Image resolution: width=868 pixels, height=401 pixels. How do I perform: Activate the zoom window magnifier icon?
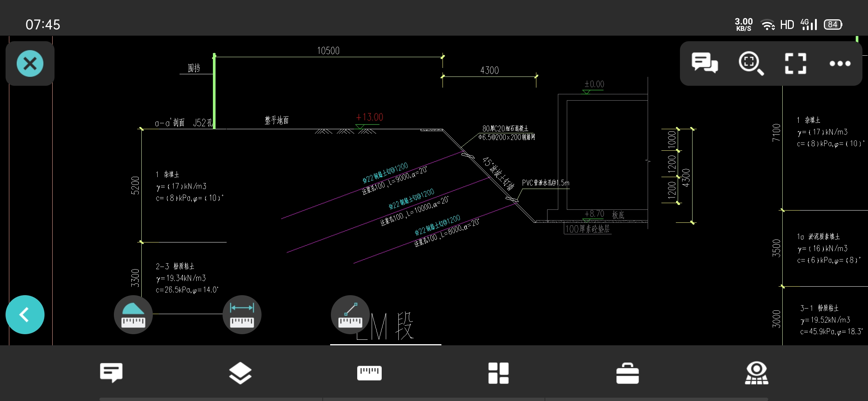click(751, 63)
